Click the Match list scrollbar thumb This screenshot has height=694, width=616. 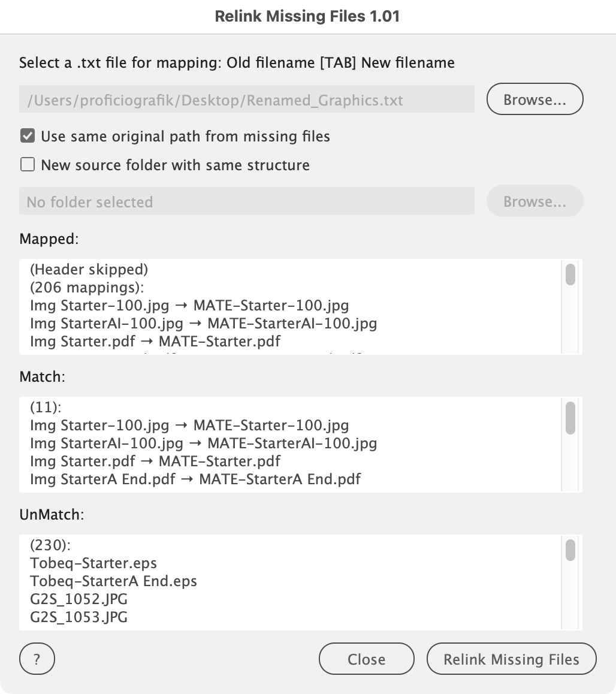tap(570, 417)
